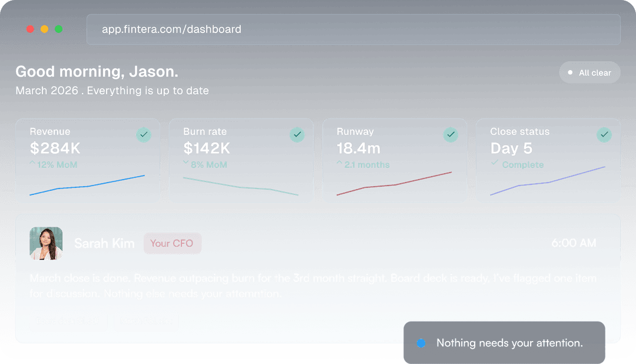Viewport: 636px width, 364px height.
Task: Click the Revenue card title
Action: pos(50,131)
